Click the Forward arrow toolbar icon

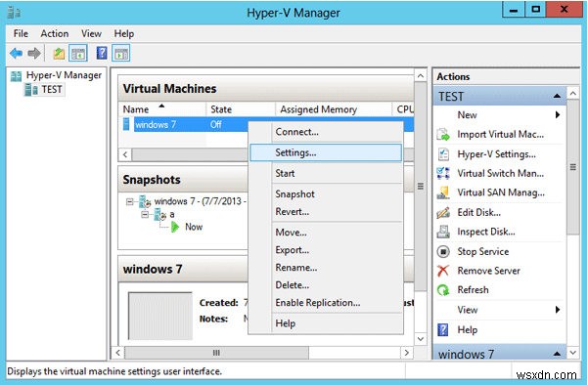tap(34, 53)
